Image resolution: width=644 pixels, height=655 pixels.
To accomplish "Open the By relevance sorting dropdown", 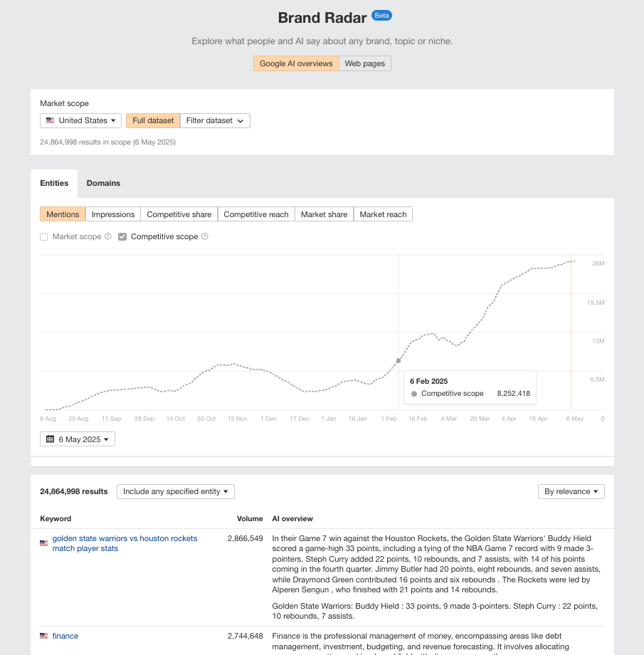I will pos(571,491).
